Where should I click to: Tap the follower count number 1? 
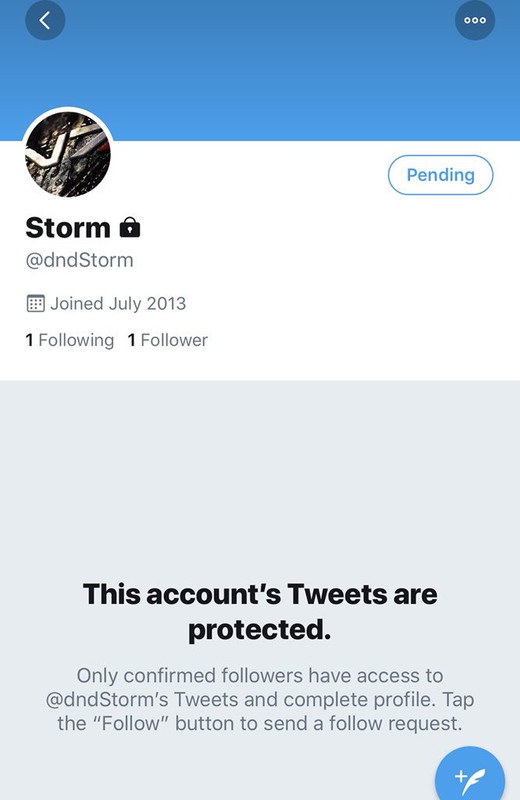click(131, 340)
